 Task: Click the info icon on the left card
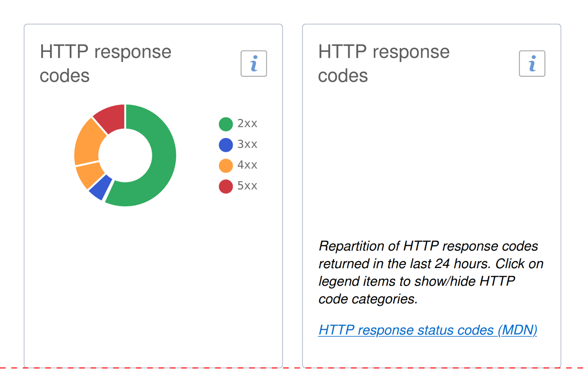click(x=254, y=63)
